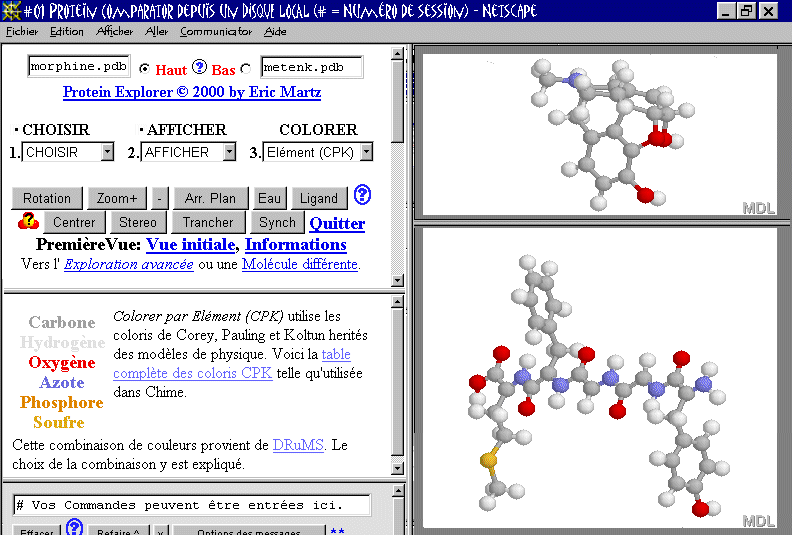Click the Phosphore orange legend label
792x535 pixels.
point(62,402)
